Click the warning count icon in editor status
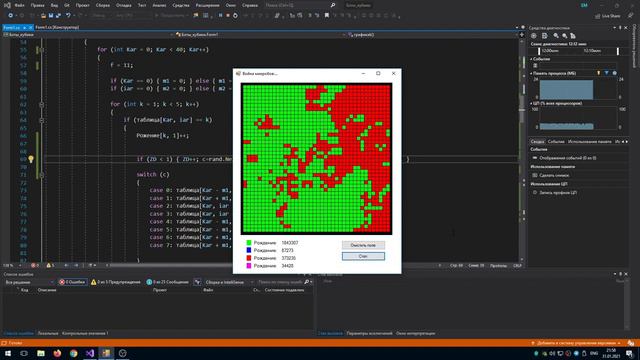Viewport: 640px width, 360px height. [49, 265]
